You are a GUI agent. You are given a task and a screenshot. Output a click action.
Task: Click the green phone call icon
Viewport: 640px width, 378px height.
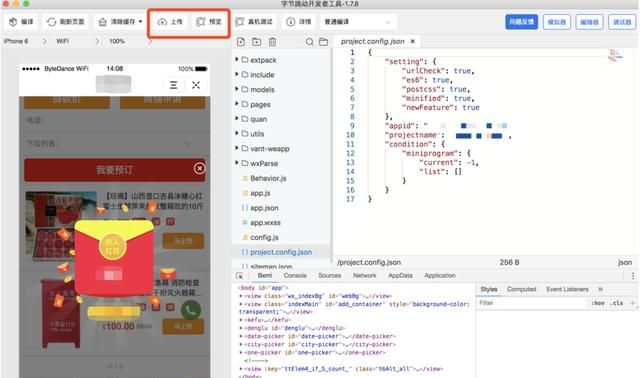191,310
